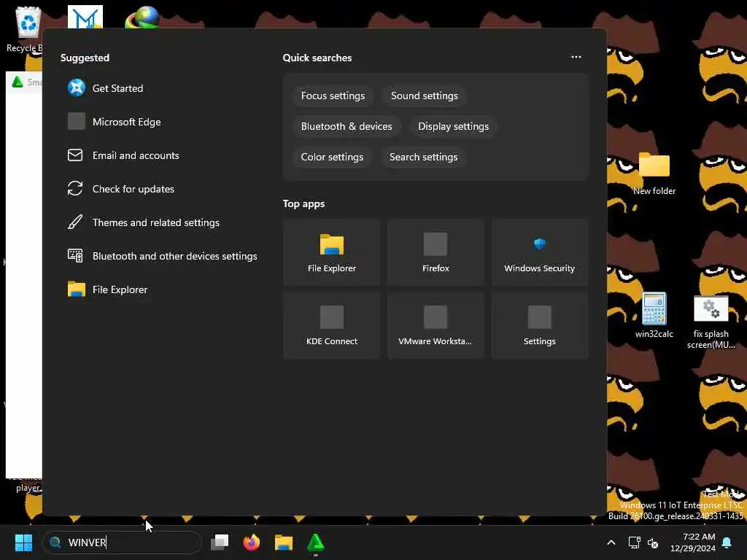
Task: Select Display settings quick search
Action: point(454,126)
